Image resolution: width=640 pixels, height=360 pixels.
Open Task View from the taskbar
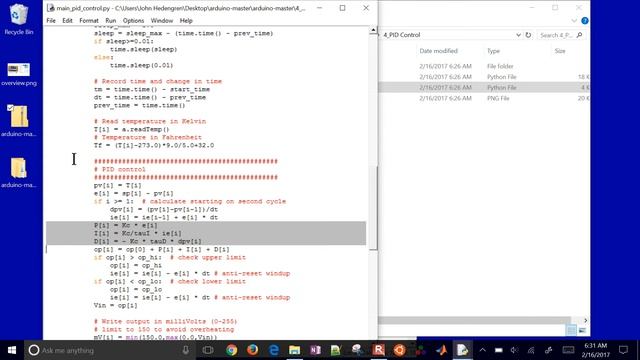click(208, 350)
